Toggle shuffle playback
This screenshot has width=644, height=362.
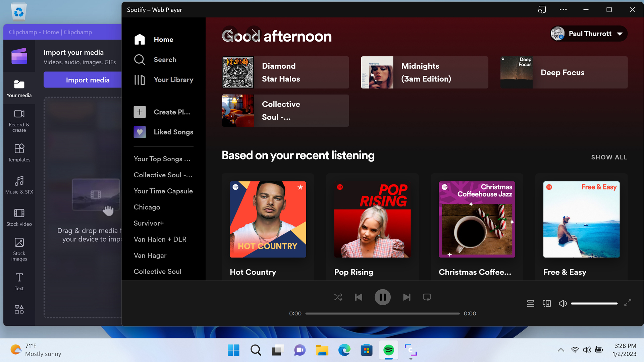(x=338, y=297)
